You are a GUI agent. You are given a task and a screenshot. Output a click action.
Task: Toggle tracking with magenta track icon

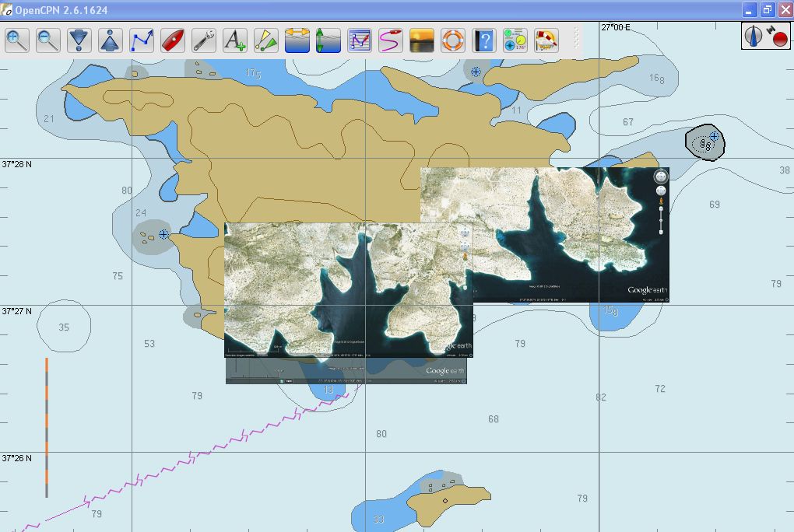coord(391,40)
